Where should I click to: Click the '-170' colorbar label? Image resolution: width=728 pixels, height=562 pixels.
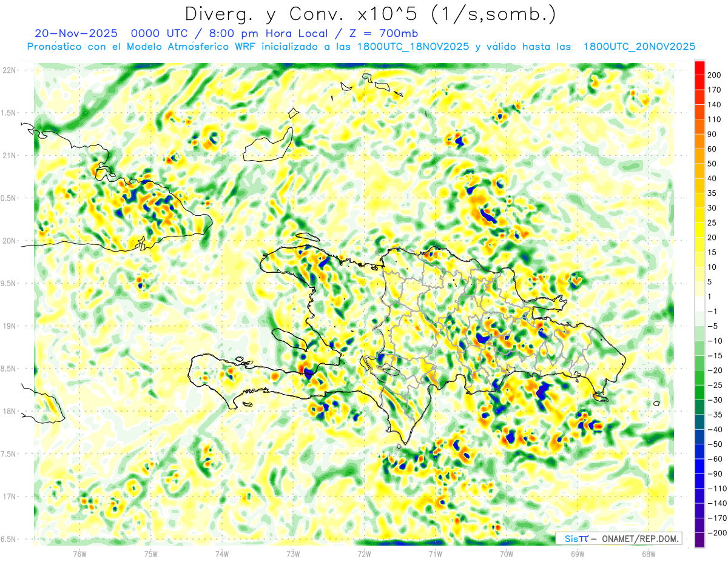[x=716, y=518]
